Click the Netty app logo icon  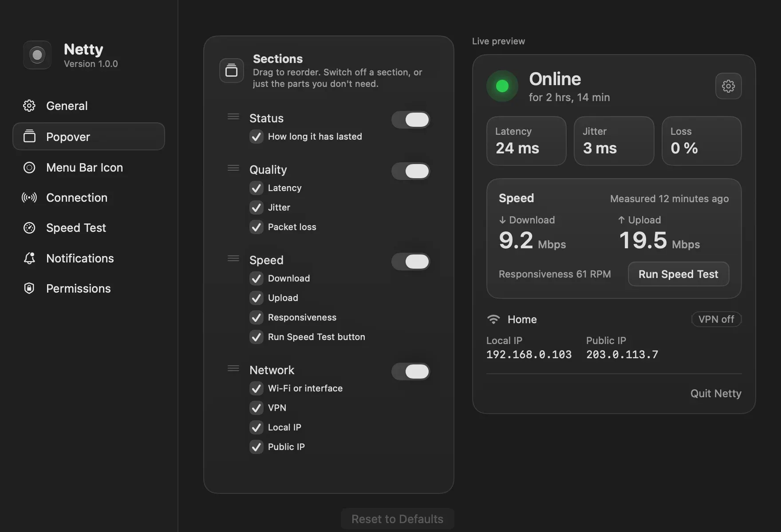click(37, 55)
